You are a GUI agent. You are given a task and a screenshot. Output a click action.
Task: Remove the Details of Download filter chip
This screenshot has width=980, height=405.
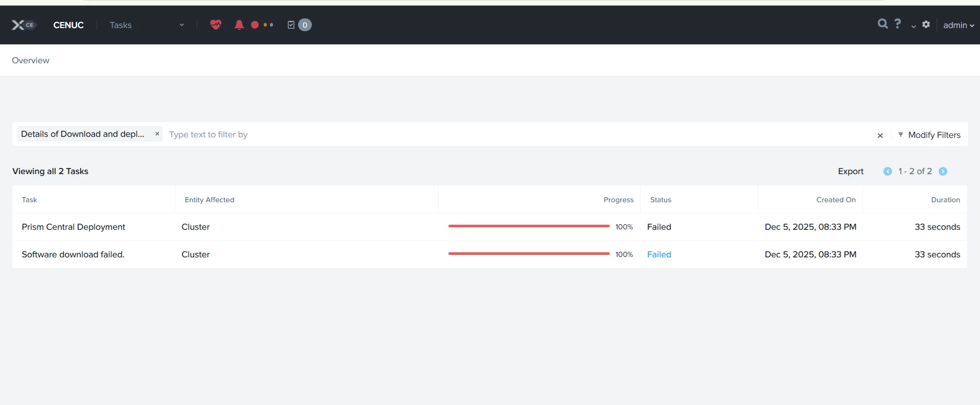pos(157,134)
